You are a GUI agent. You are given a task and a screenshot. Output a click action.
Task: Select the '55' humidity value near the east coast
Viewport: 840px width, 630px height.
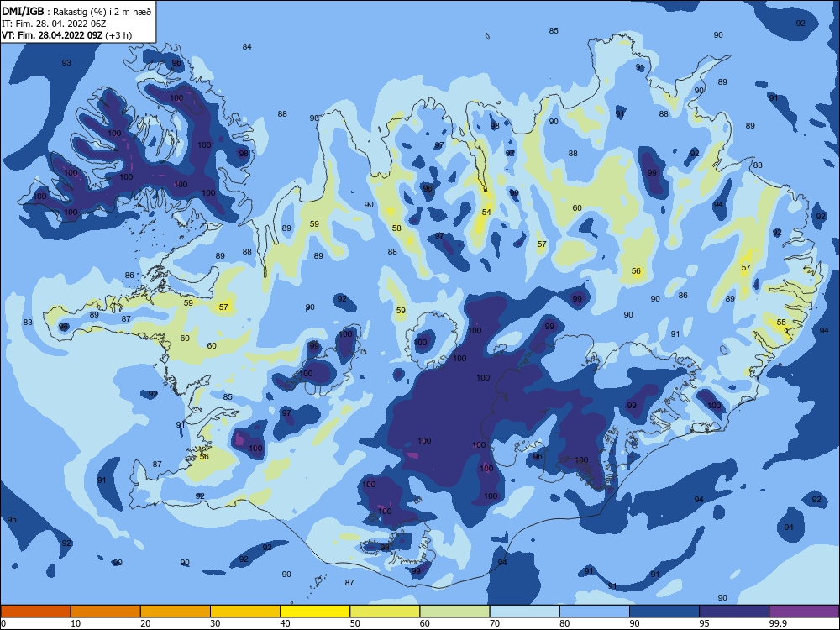[781, 323]
